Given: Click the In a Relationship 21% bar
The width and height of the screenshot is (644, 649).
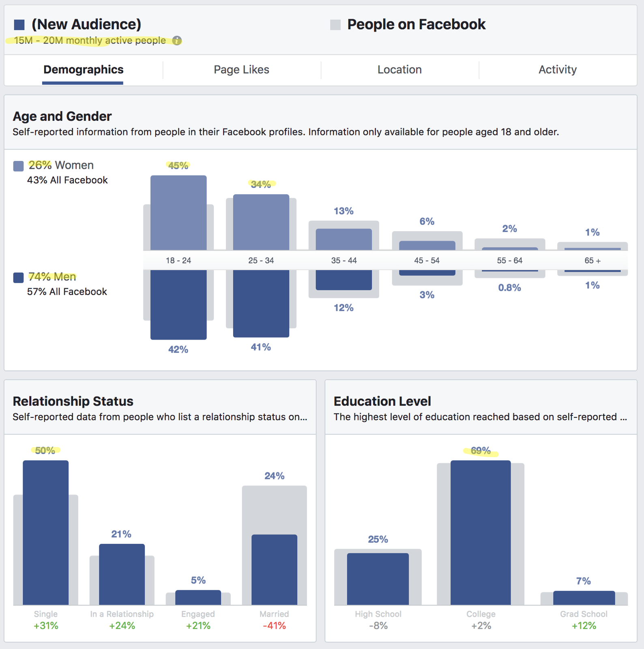Looking at the screenshot, I should coord(122,574).
